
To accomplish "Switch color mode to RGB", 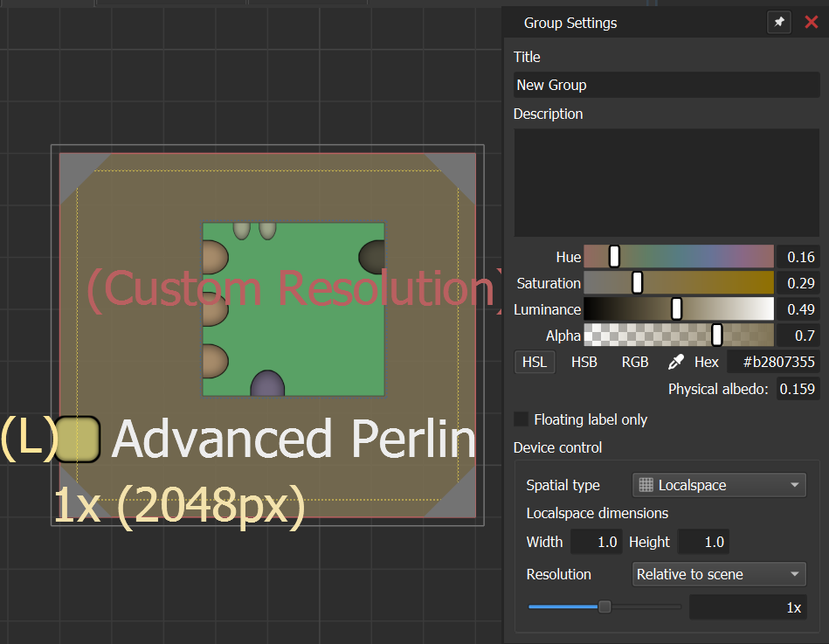I will point(635,362).
